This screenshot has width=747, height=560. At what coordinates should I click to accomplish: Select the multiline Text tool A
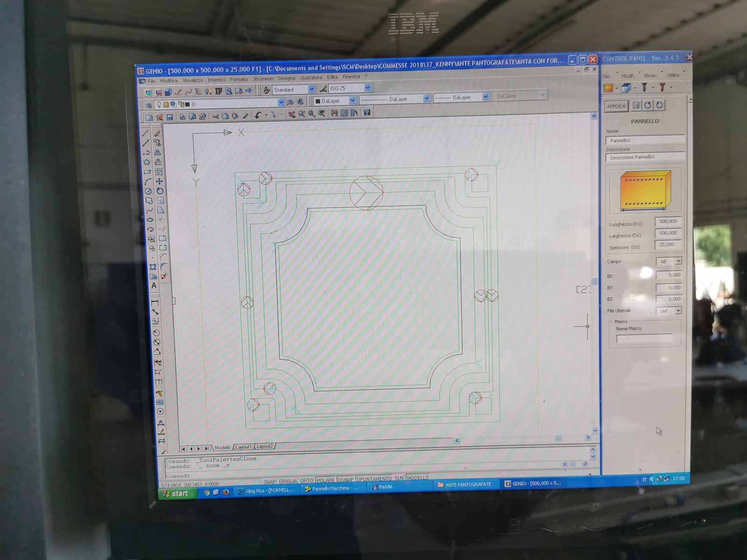pyautogui.click(x=154, y=286)
